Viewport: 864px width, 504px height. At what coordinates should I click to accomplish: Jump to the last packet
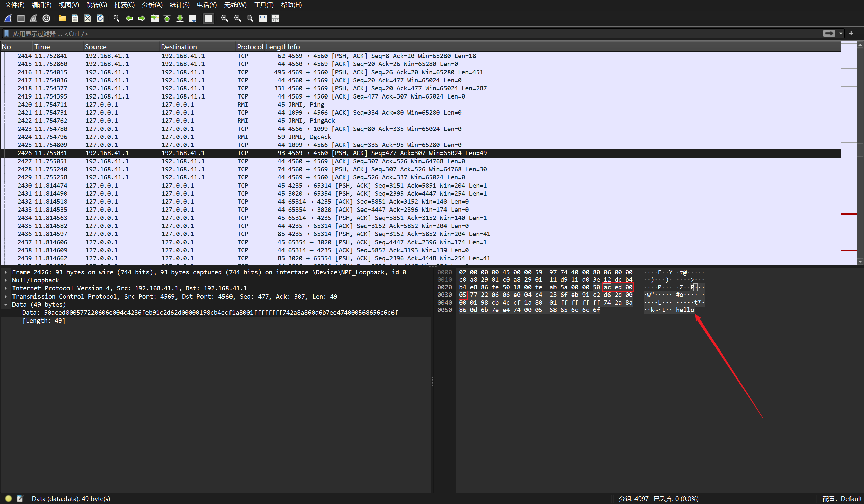click(x=180, y=18)
